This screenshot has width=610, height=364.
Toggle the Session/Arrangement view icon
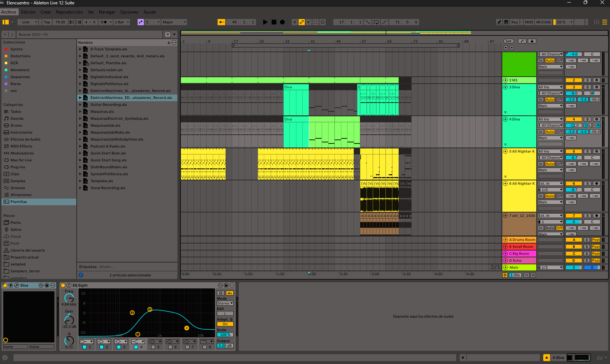pyautogui.click(x=605, y=22)
